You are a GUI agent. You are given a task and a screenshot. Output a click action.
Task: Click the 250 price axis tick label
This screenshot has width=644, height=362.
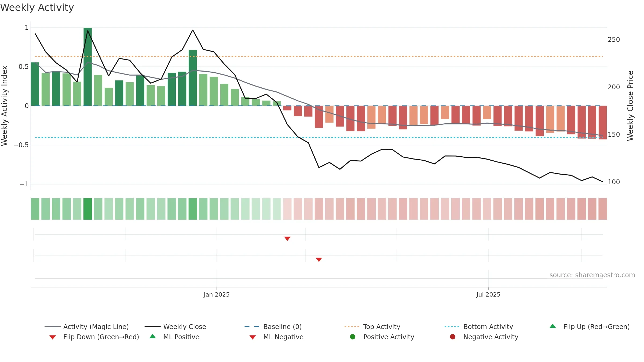pyautogui.click(x=614, y=40)
